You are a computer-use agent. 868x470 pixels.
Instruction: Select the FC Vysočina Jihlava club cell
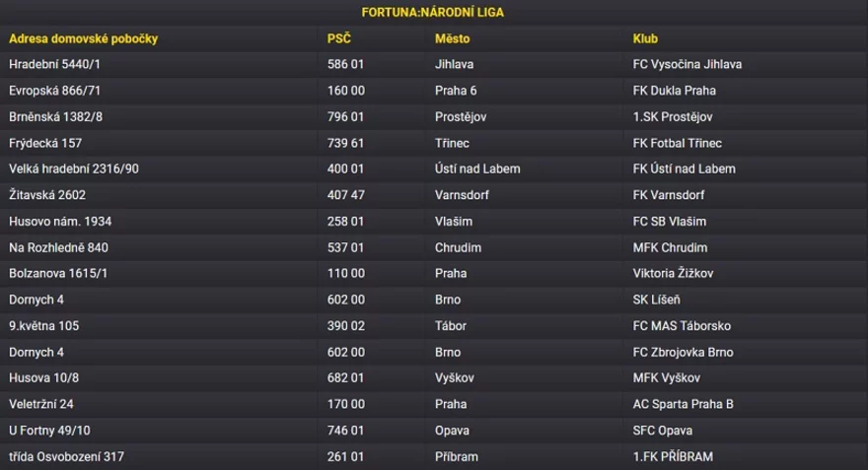[x=687, y=64]
